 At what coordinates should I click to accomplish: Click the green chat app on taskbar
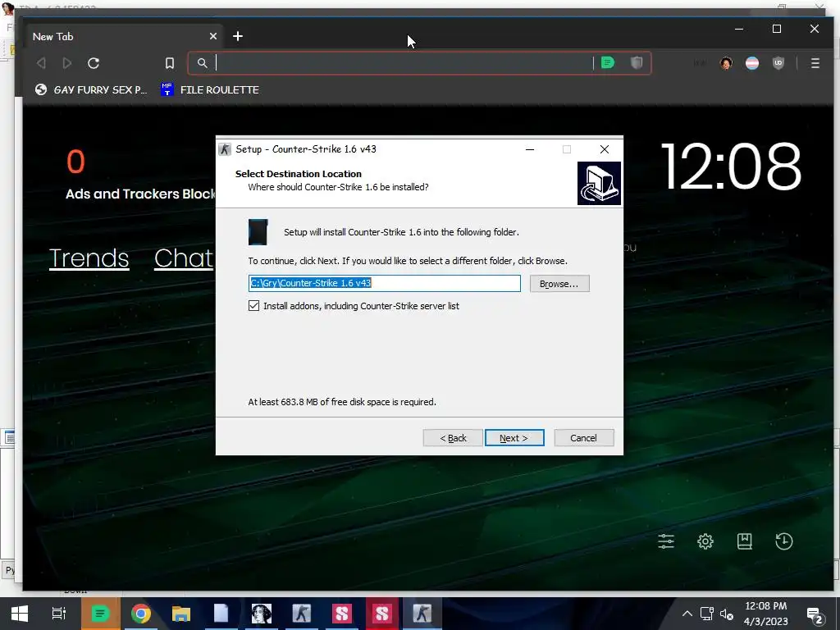(101, 614)
